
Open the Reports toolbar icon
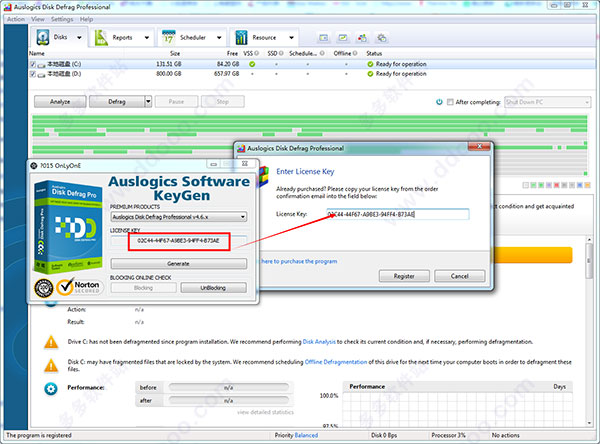point(102,38)
